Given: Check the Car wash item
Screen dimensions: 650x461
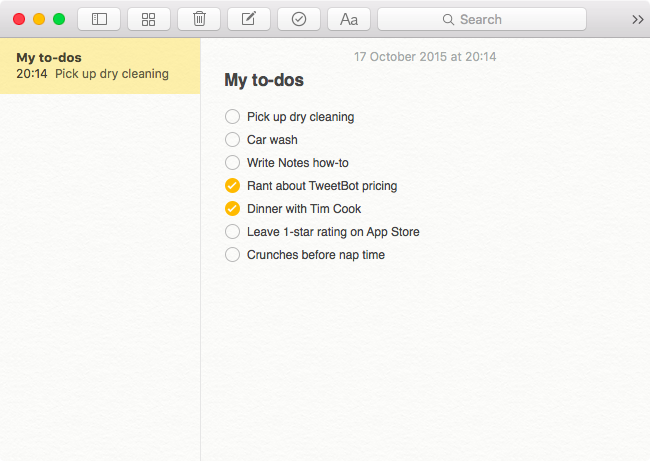Looking at the screenshot, I should [x=233, y=140].
